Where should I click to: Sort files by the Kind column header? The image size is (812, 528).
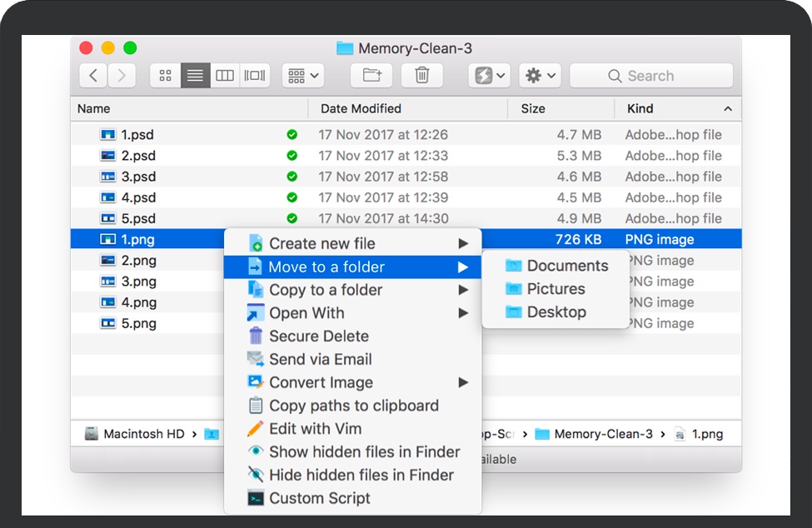coord(640,108)
